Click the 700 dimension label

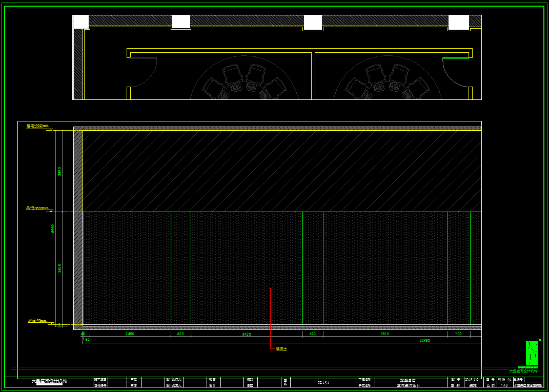458,334
